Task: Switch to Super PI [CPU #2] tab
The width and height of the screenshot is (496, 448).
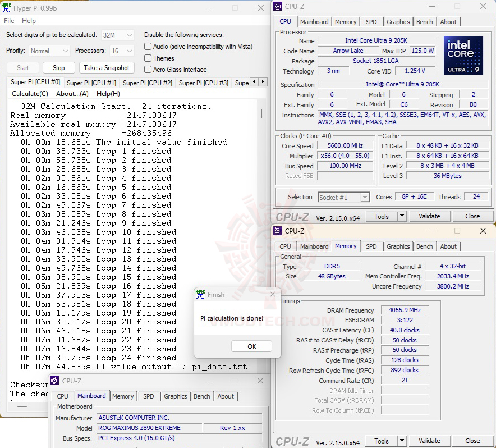Action: [148, 83]
